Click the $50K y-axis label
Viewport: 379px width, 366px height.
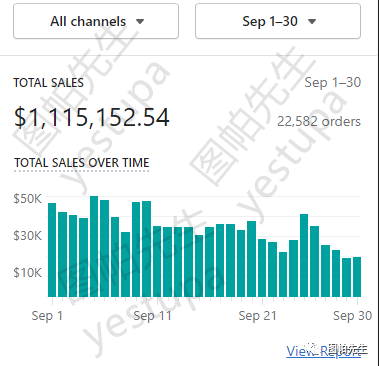tap(28, 199)
